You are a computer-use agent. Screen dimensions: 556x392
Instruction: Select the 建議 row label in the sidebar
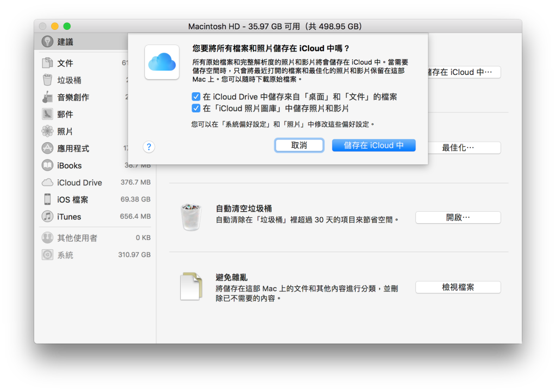pos(65,42)
